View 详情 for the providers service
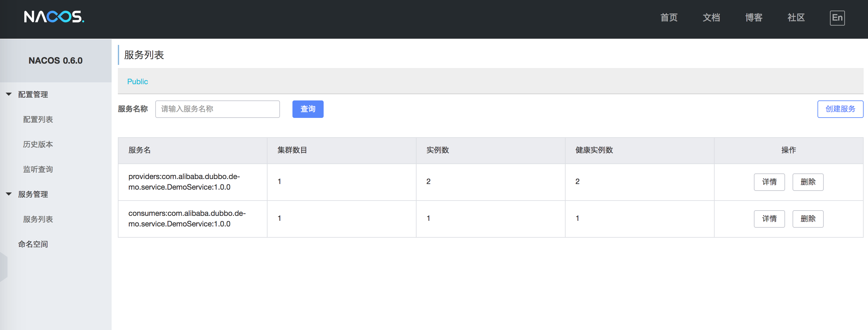The image size is (868, 330). coord(769,182)
